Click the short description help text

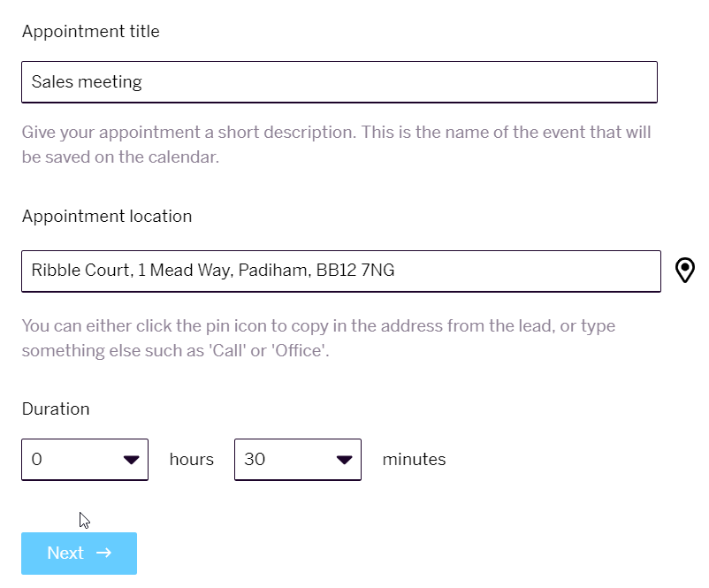[337, 144]
